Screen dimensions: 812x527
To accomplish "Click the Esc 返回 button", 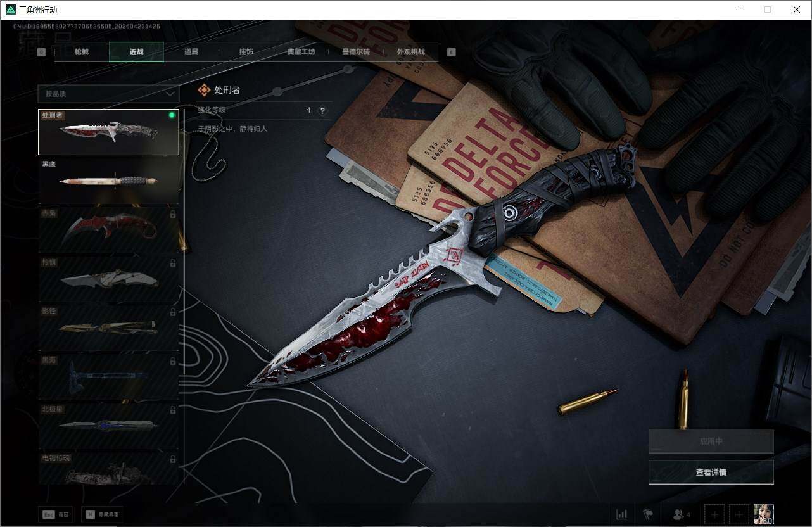I will (56, 514).
